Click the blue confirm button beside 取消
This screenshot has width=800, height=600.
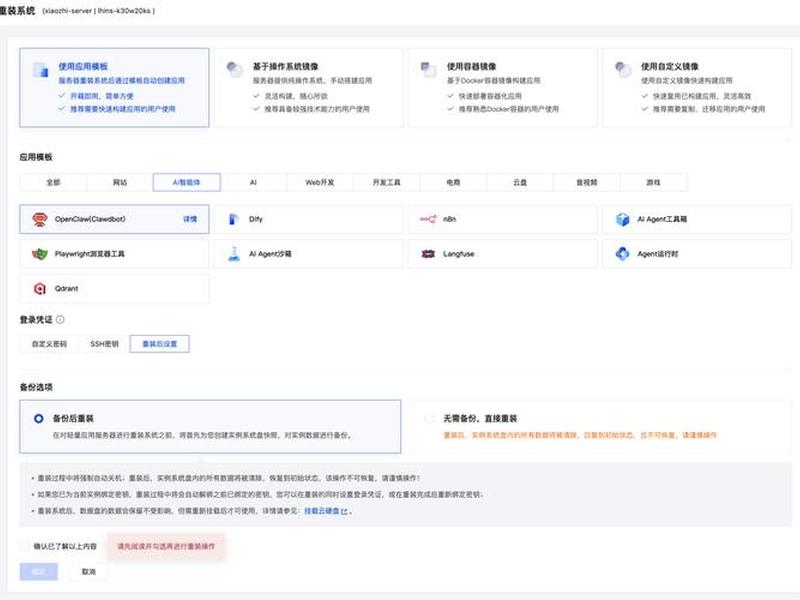click(39, 571)
